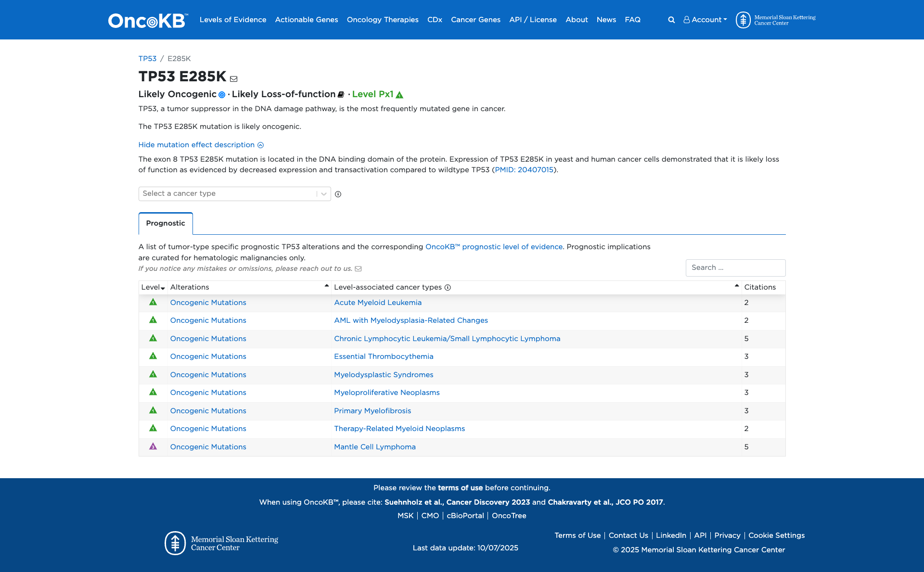This screenshot has height=572, width=924.
Task: Click the info icon beside cancer type selector
Action: click(338, 194)
